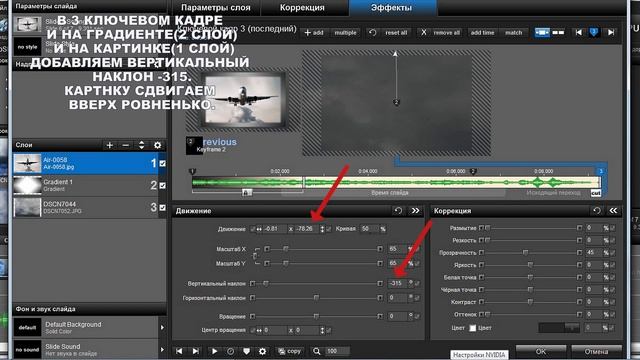Switch to the Параметры слоя tab
This screenshot has width=640, height=360.
tap(216, 8)
